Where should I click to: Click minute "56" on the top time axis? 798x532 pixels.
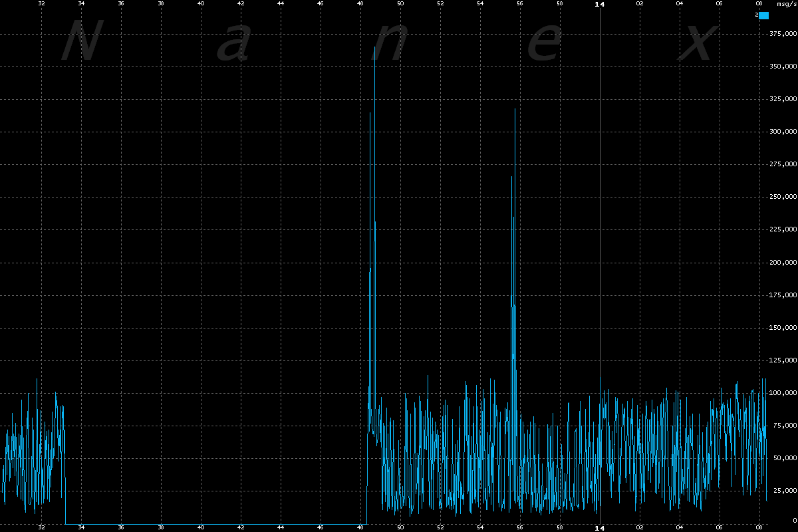(520, 4)
